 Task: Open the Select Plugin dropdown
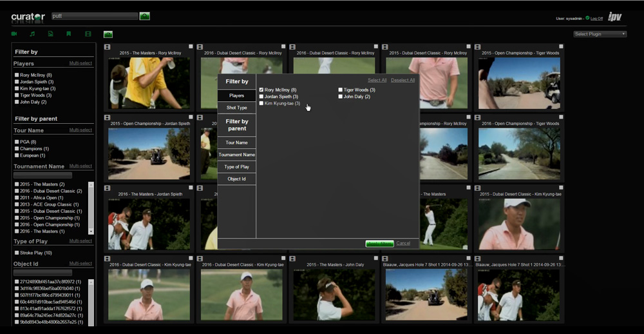pyautogui.click(x=600, y=34)
